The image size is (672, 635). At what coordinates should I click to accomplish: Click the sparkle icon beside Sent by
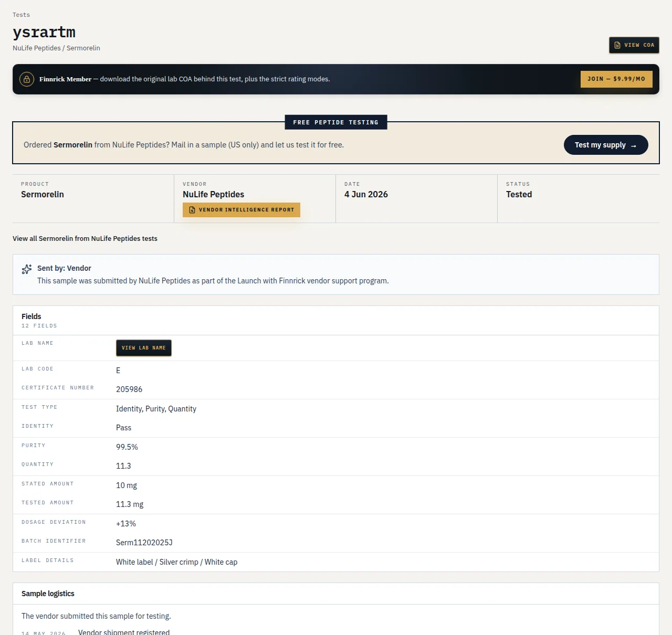[27, 269]
